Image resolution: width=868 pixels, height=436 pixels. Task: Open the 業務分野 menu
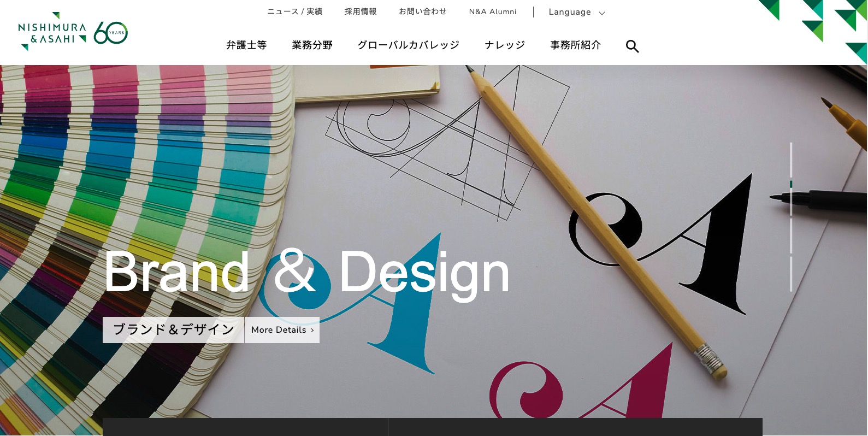(312, 45)
